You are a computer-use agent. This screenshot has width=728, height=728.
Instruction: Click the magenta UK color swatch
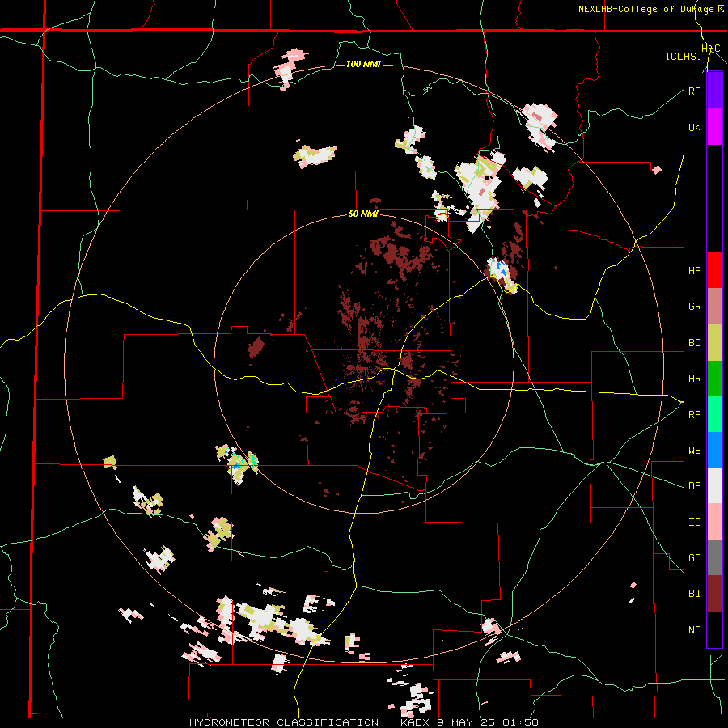[x=714, y=127]
